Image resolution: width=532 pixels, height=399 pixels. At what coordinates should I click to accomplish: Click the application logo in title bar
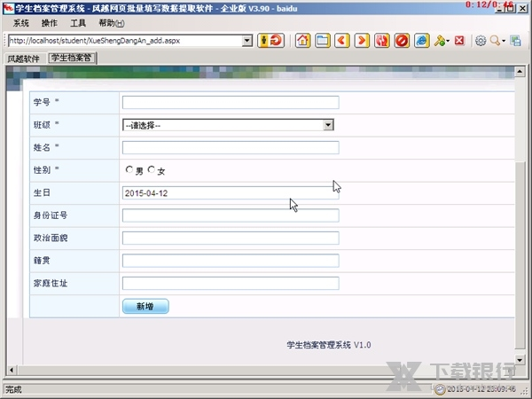8,8
